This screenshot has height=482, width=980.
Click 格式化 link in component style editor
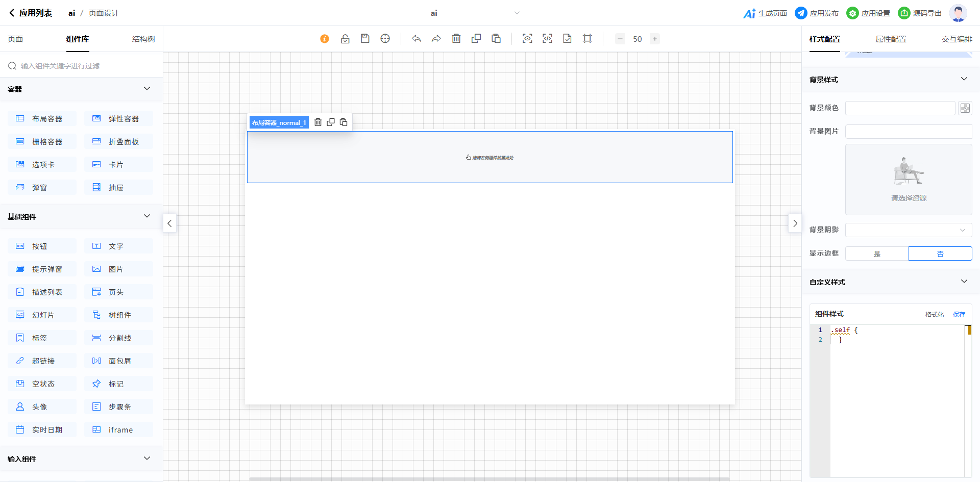click(934, 315)
